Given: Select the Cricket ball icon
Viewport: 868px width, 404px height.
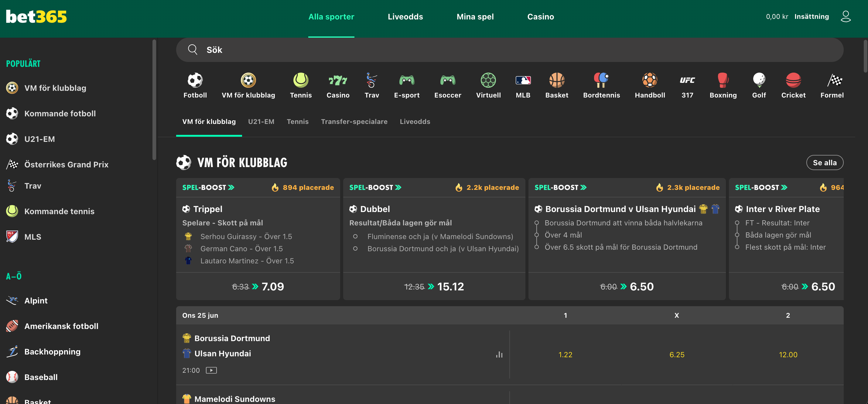Looking at the screenshot, I should coord(793,80).
